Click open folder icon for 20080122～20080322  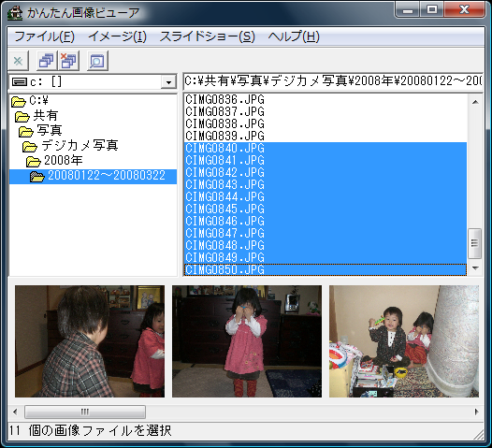click(37, 177)
